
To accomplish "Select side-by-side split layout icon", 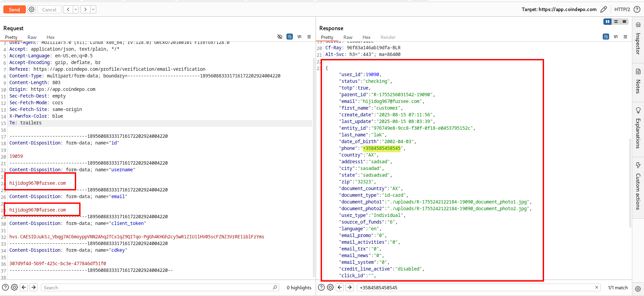I will [x=607, y=21].
